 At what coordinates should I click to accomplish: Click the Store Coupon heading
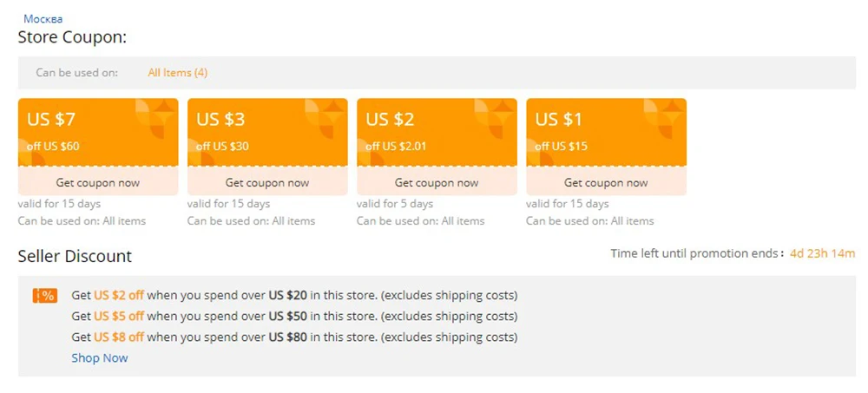tap(73, 37)
